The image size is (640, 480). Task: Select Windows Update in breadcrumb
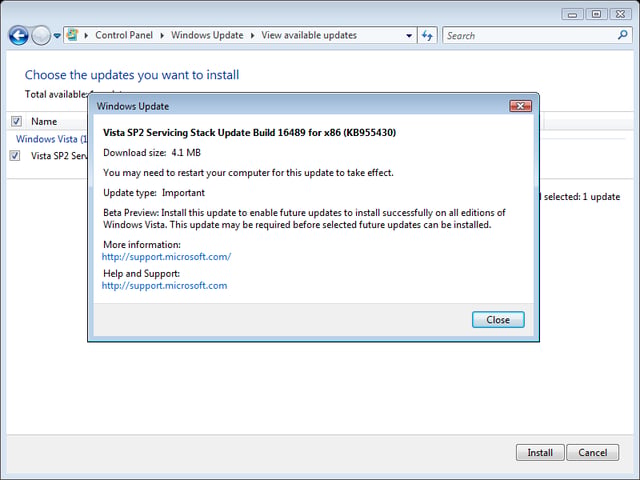[207, 35]
